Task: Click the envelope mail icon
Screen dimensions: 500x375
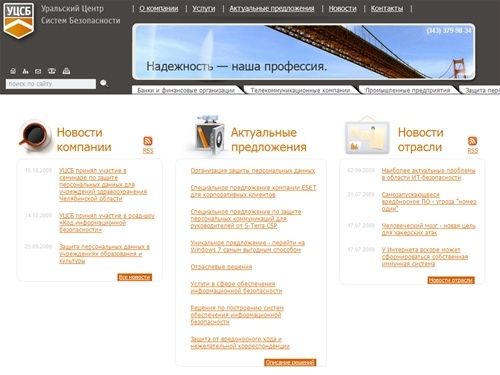Action: pos(38,71)
